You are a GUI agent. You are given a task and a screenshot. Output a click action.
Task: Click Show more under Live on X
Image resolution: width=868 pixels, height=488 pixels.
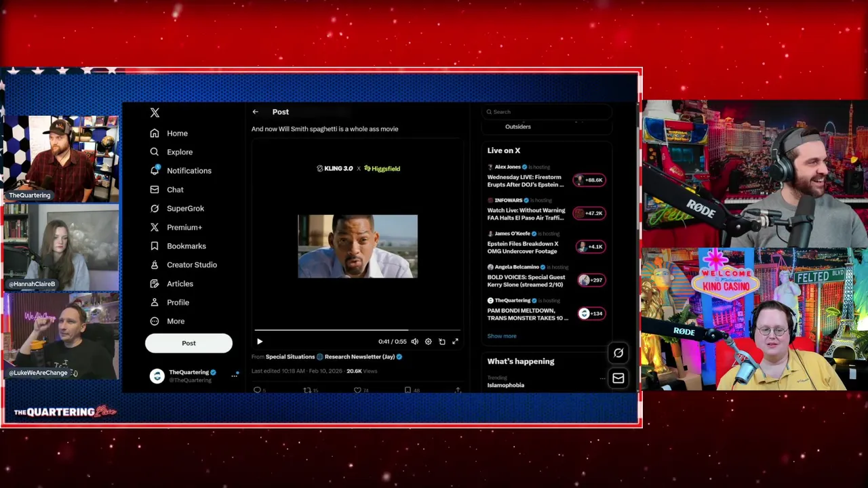502,336
